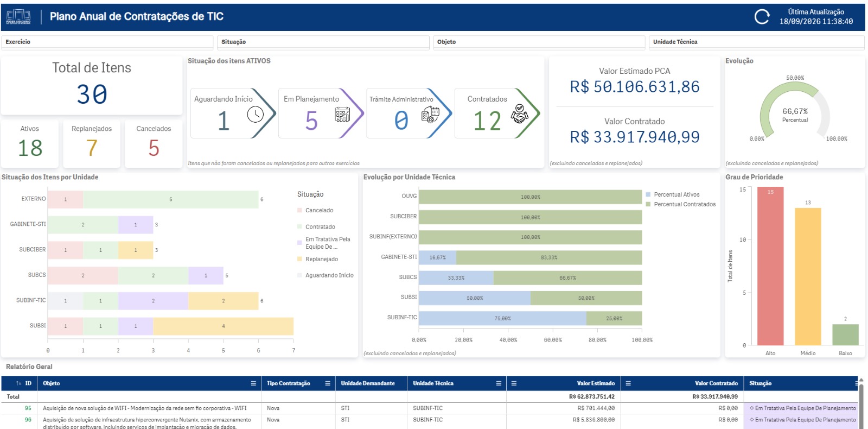Select Em Tratativa Pela Equipe legend item
The height and width of the screenshot is (429, 868).
[x=324, y=243]
